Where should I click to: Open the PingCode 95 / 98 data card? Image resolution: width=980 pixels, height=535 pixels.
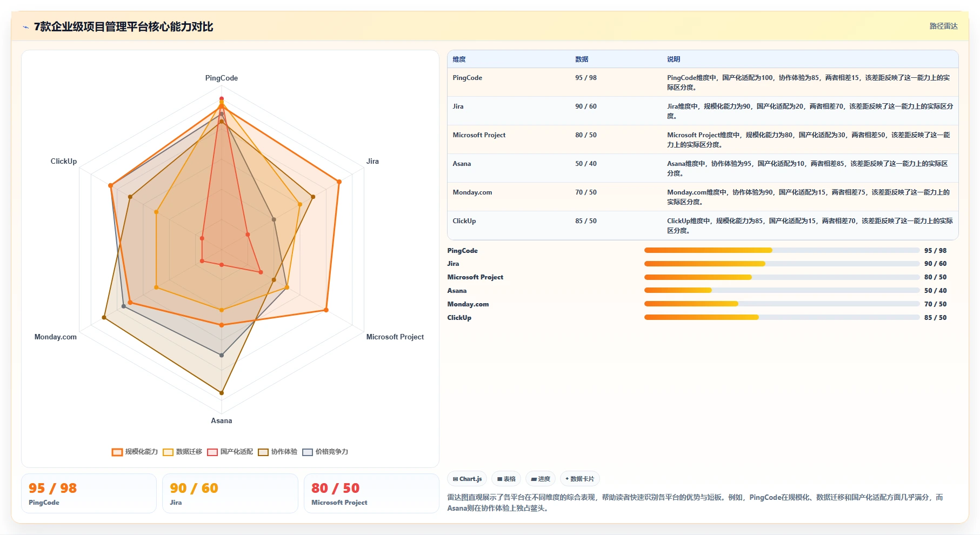(x=89, y=493)
